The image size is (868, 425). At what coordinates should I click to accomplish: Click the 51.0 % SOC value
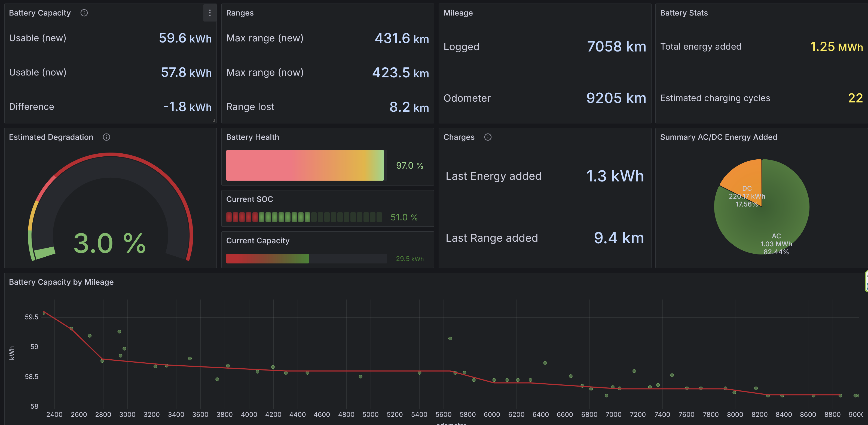pyautogui.click(x=404, y=217)
